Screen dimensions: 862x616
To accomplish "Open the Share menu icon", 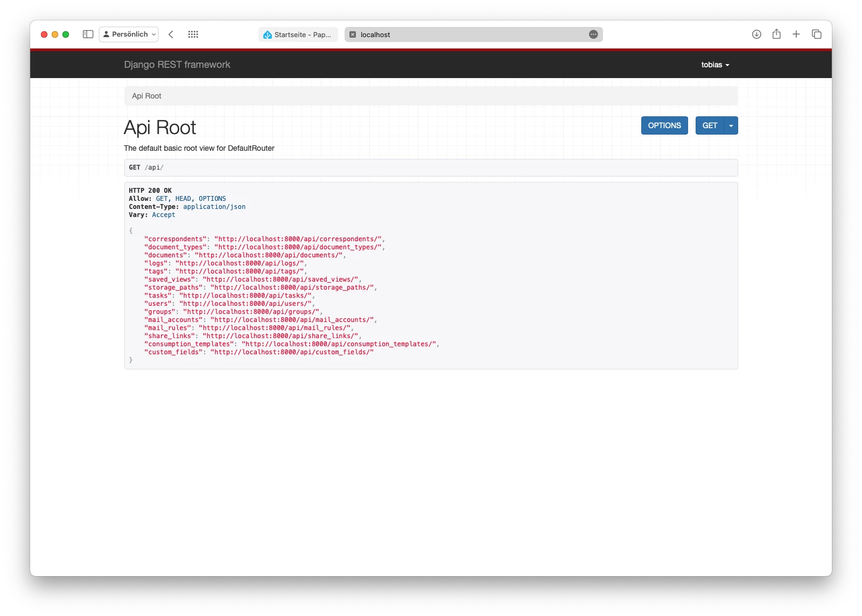I will tap(776, 34).
